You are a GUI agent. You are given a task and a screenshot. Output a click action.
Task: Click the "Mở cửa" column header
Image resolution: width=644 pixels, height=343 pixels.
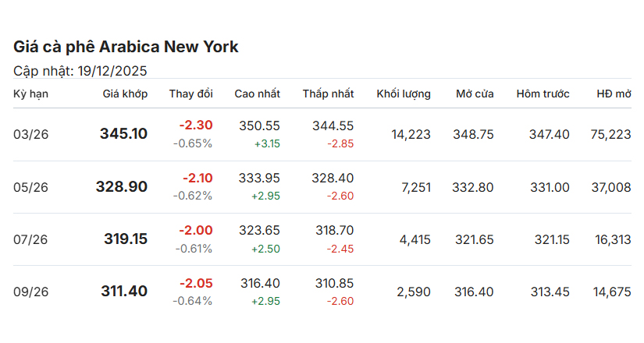[475, 94]
